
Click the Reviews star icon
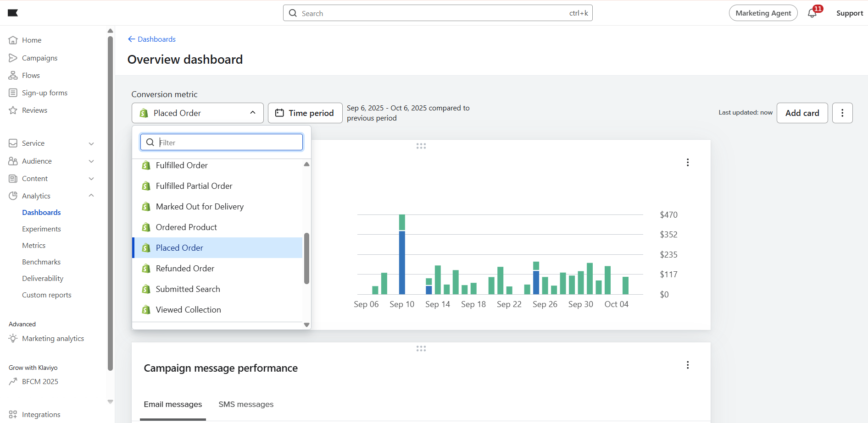13,110
